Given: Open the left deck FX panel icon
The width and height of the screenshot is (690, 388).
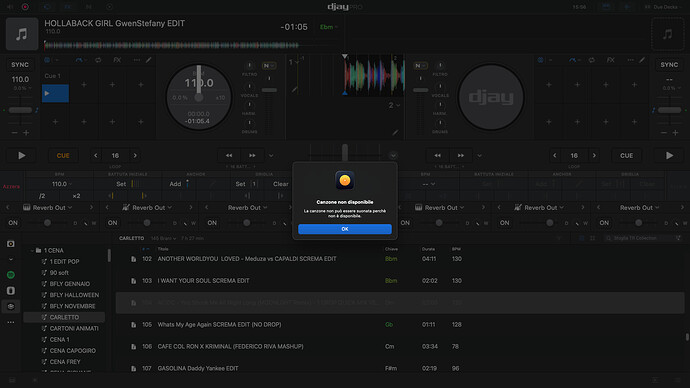Looking at the screenshot, I should pyautogui.click(x=117, y=60).
